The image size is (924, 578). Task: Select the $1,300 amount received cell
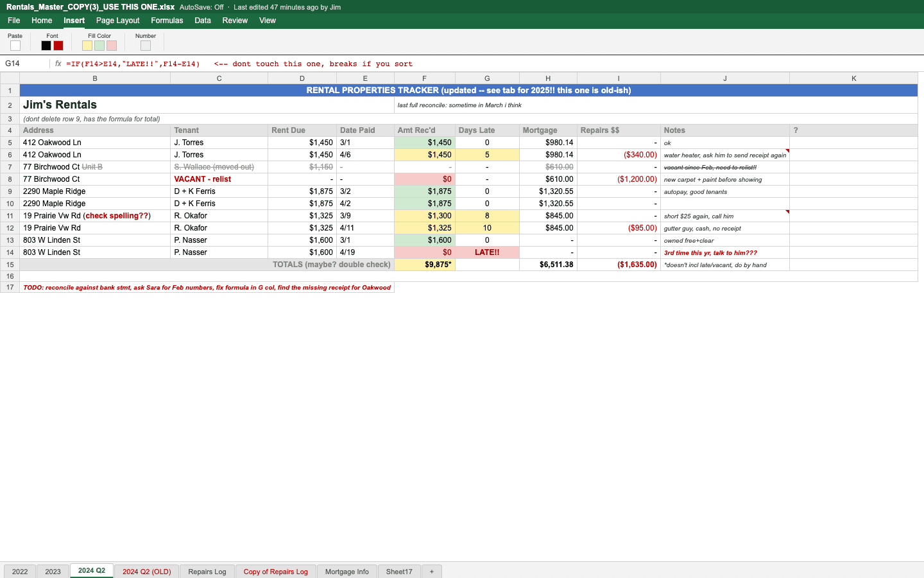(425, 216)
